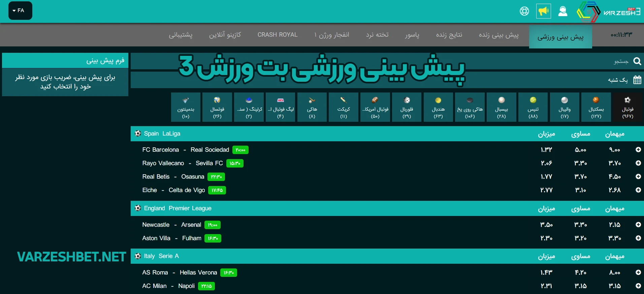Screen dimensions: 644x294
Task: Open the پشتیبانی support menu item
Action: coord(181,35)
